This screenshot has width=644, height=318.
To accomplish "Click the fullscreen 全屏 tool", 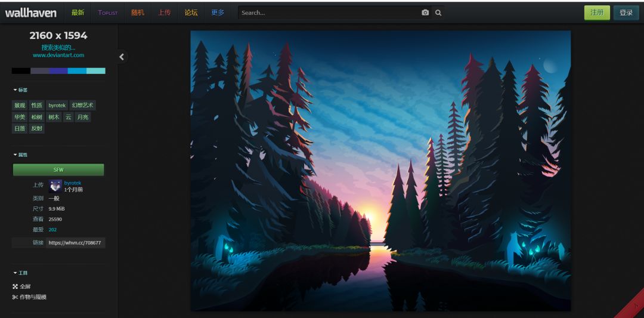I will point(22,286).
